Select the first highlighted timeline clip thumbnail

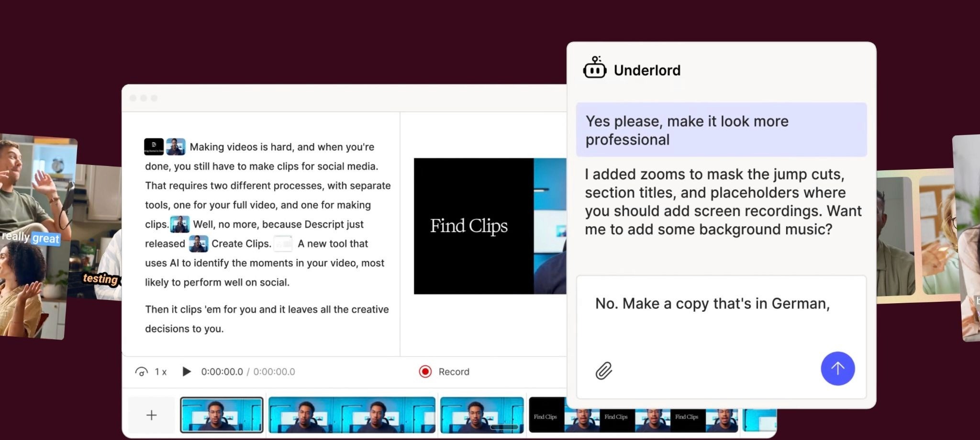[222, 415]
